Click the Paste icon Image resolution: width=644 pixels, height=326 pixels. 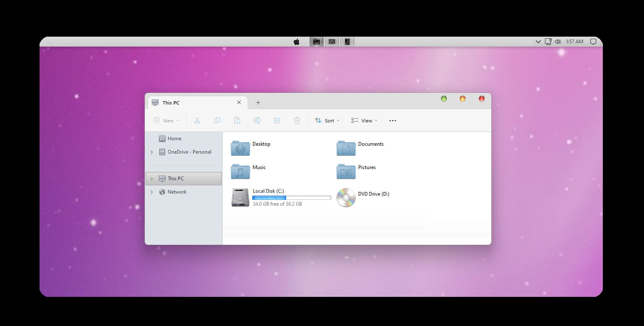click(x=237, y=120)
